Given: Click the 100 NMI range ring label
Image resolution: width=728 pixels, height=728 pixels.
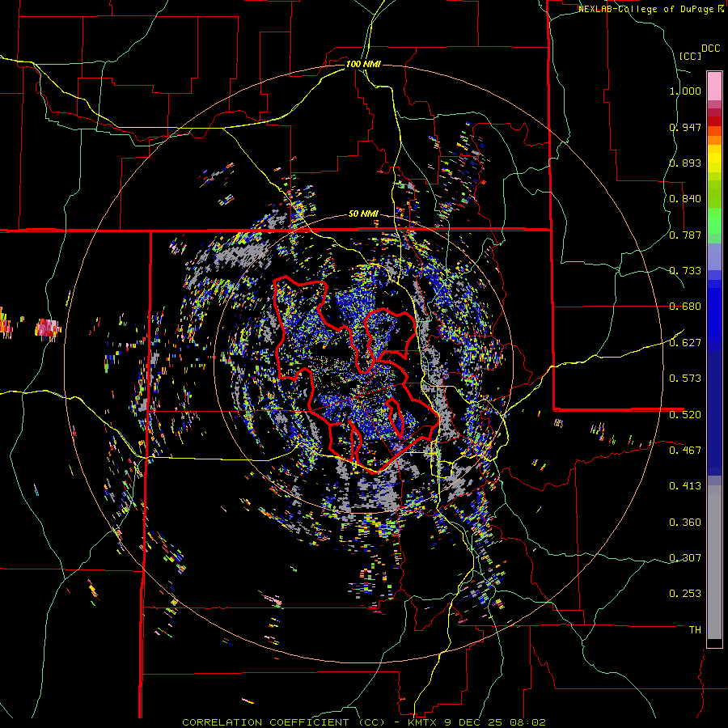Looking at the screenshot, I should point(363,64).
